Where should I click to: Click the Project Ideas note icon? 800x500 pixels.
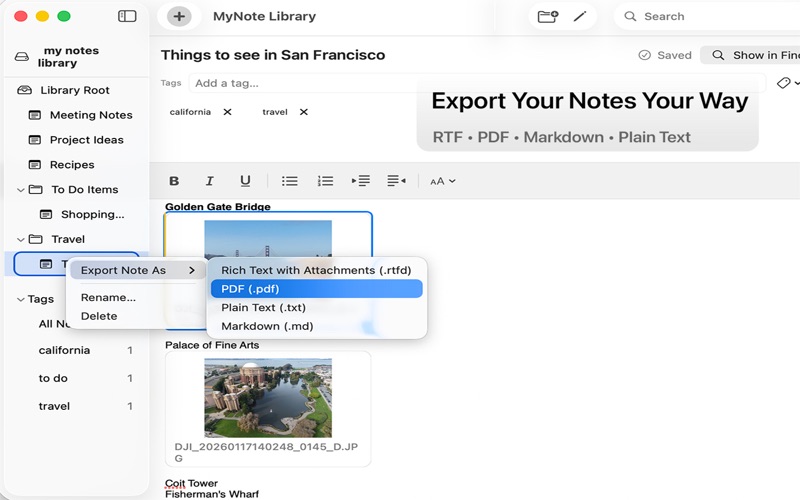[35, 140]
